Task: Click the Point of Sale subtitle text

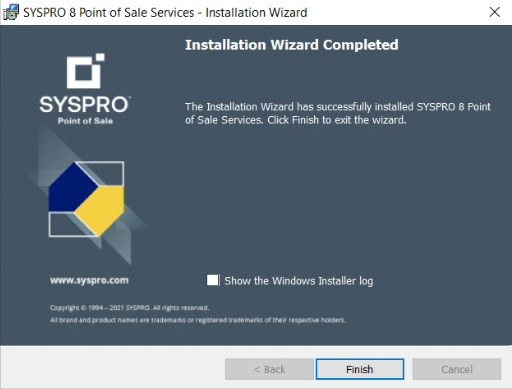Action: [x=85, y=121]
